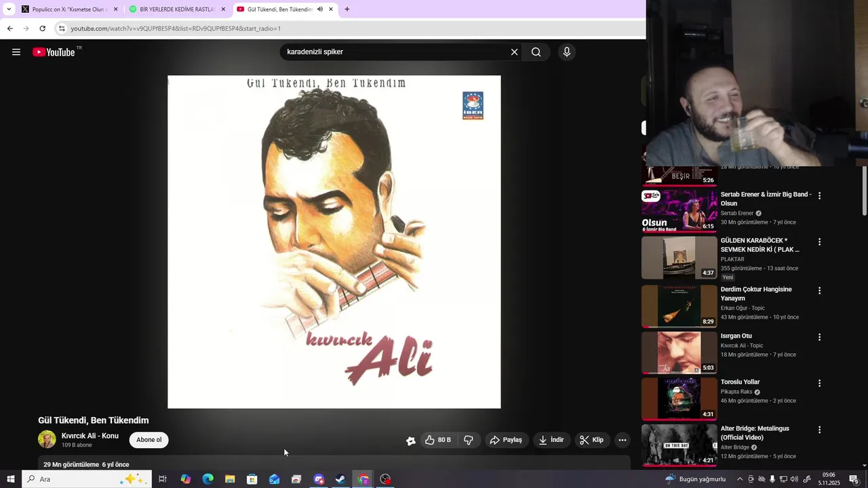Open Sertab Erener Olsun video thumbnail
868x488 pixels.
click(679, 211)
